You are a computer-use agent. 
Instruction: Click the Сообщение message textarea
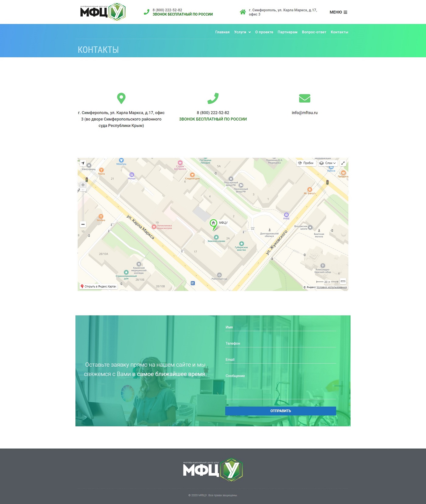click(x=281, y=385)
